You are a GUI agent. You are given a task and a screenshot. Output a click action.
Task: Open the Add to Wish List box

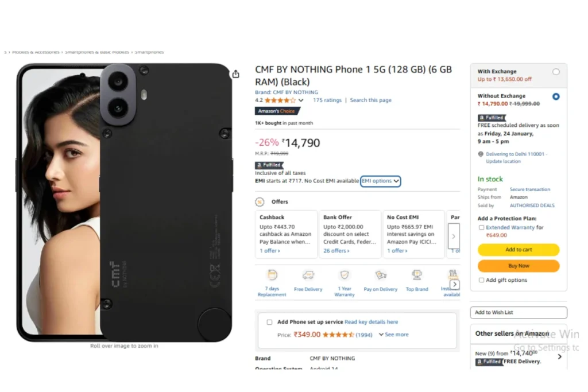519,312
